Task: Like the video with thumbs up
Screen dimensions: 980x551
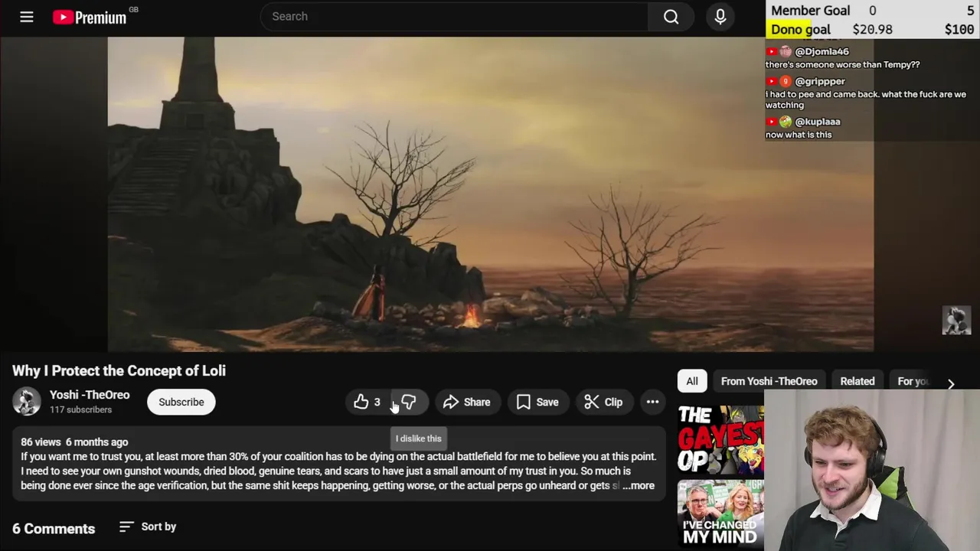Action: click(367, 402)
